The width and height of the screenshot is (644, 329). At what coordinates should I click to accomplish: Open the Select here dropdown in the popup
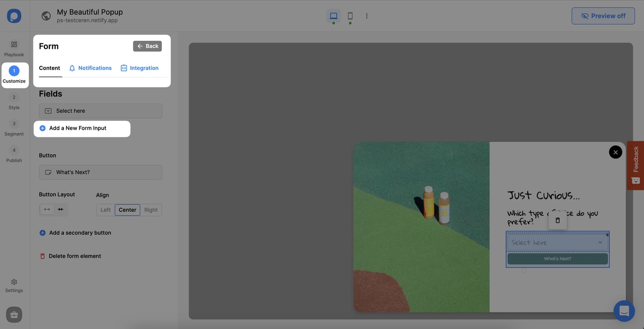557,242
